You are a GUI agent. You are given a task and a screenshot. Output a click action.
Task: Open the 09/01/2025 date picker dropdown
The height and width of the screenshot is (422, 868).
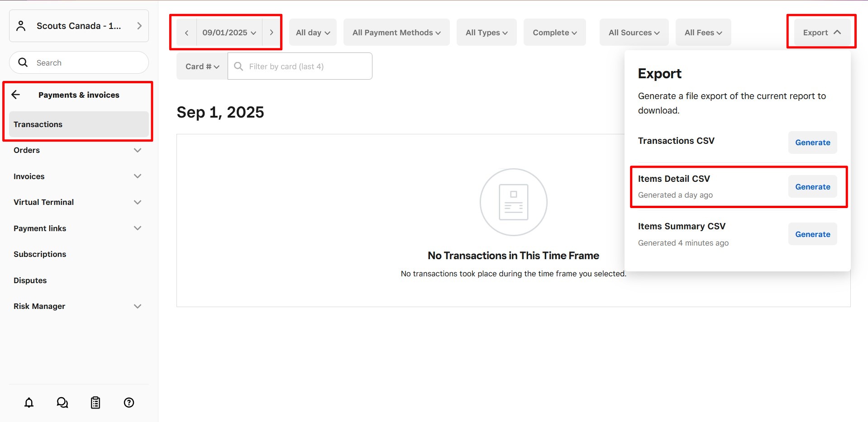coord(229,33)
